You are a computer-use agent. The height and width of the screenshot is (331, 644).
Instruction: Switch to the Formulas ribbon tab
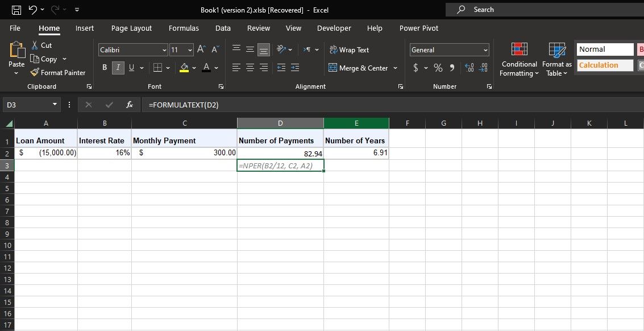pyautogui.click(x=184, y=28)
